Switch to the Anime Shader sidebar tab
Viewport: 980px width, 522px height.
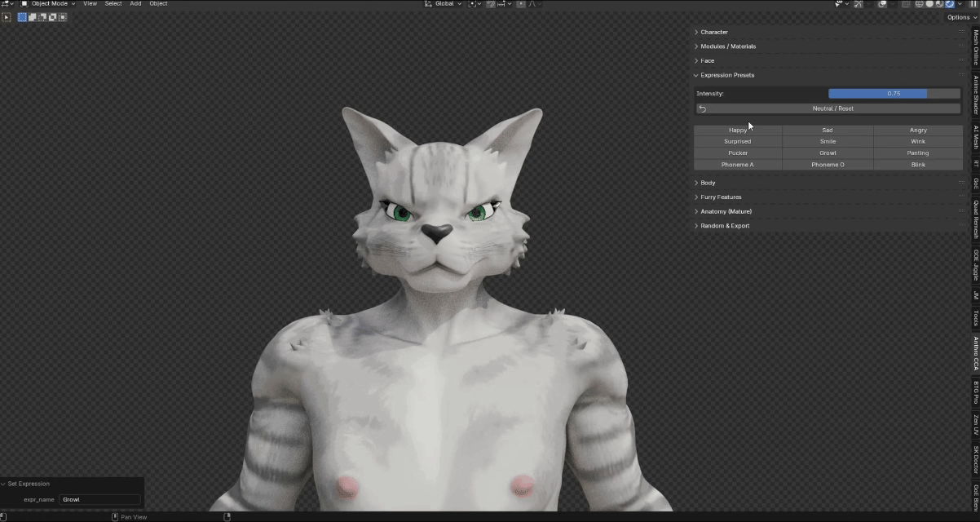[975, 95]
